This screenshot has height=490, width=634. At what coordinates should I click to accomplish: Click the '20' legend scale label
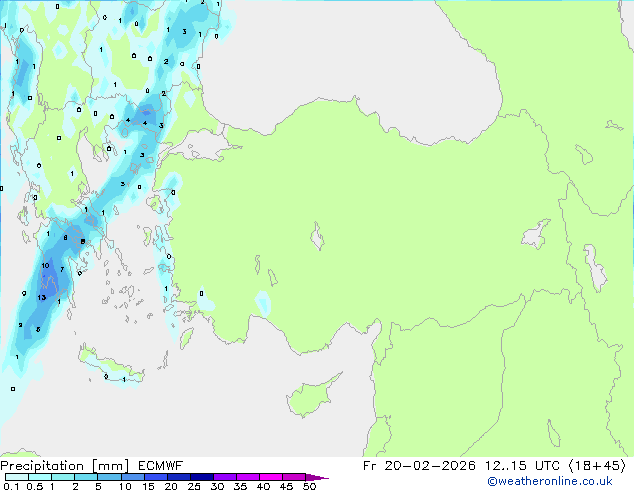[171, 486]
